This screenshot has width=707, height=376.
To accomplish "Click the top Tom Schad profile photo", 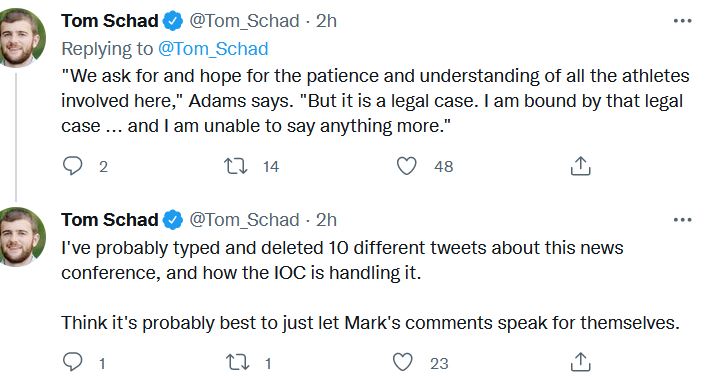I will (x=19, y=37).
